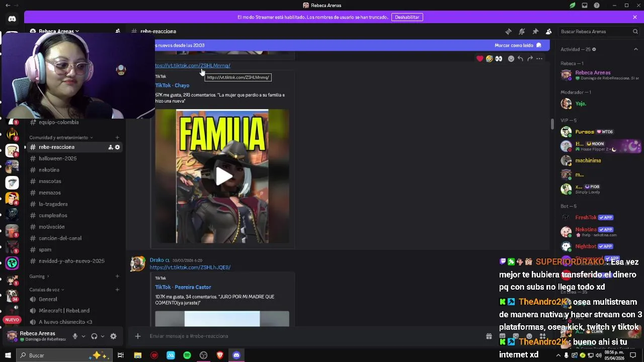
Task: Open the TikTok · Peereira Castor embed link
Action: pos(183,287)
